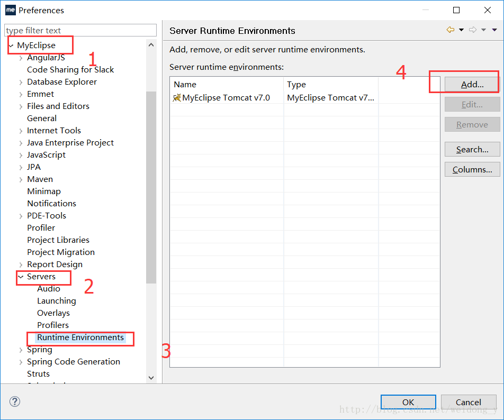Expand the Database Explorer node
504x420 pixels.
click(x=21, y=82)
